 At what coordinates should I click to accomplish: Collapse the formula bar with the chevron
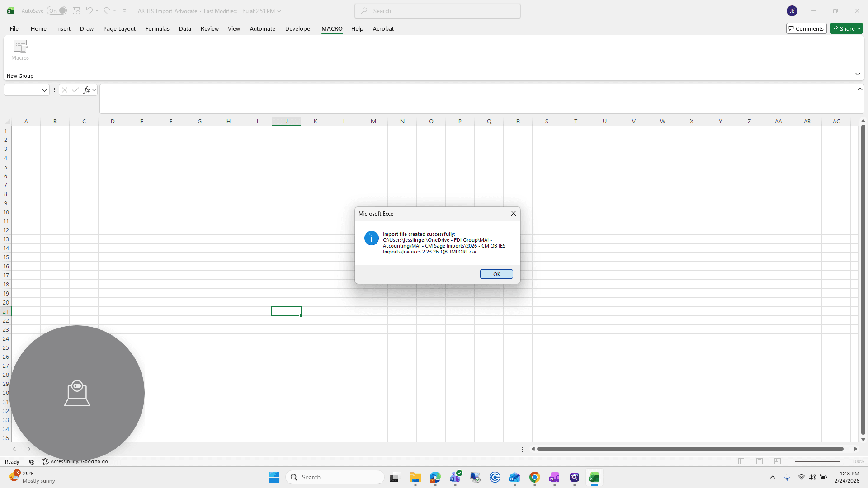[x=860, y=89]
